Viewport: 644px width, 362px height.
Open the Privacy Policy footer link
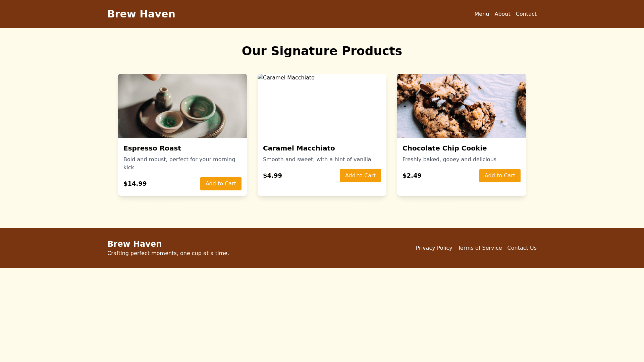pyautogui.click(x=434, y=248)
